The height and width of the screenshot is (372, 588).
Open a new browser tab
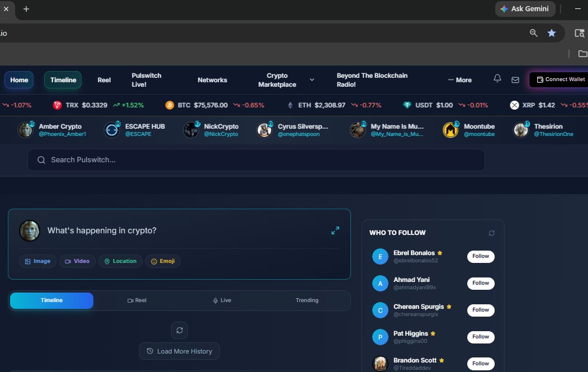[x=26, y=8]
